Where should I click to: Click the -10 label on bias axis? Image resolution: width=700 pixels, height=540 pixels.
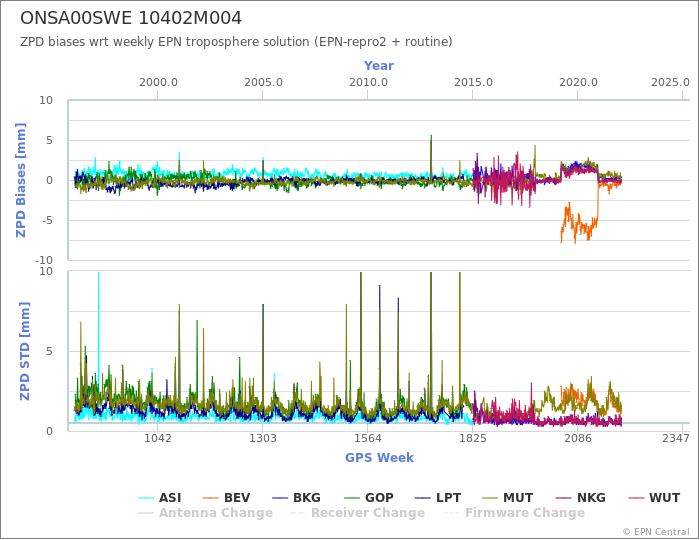(x=44, y=260)
